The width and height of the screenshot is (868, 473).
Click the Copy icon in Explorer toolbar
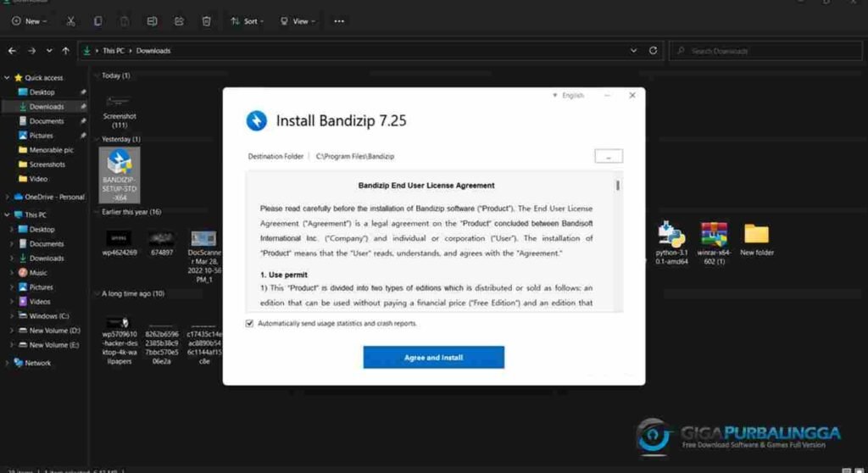click(97, 21)
